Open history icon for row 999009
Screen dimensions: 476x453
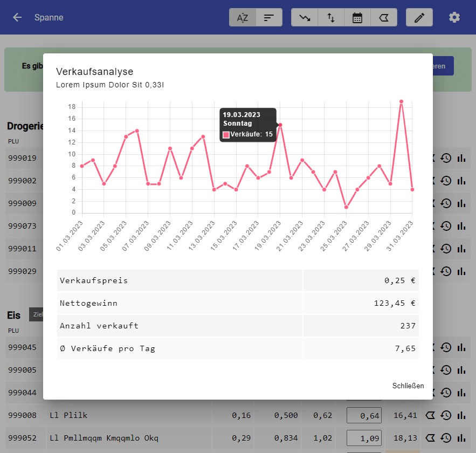[x=446, y=203]
